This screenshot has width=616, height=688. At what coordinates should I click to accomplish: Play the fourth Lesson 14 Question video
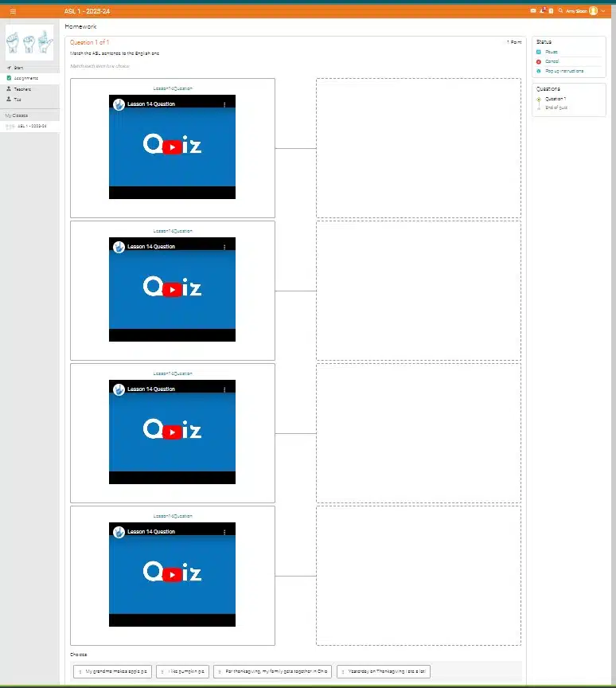(x=172, y=575)
